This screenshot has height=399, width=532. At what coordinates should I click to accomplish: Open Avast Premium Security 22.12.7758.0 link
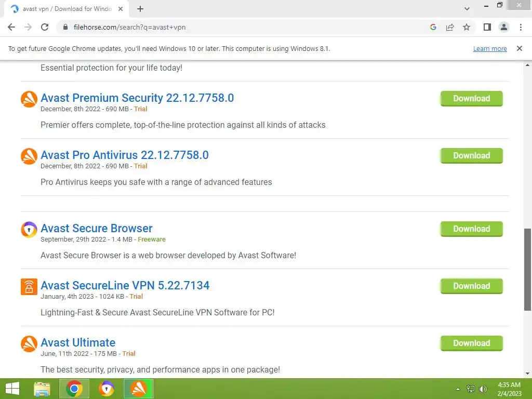pos(137,98)
